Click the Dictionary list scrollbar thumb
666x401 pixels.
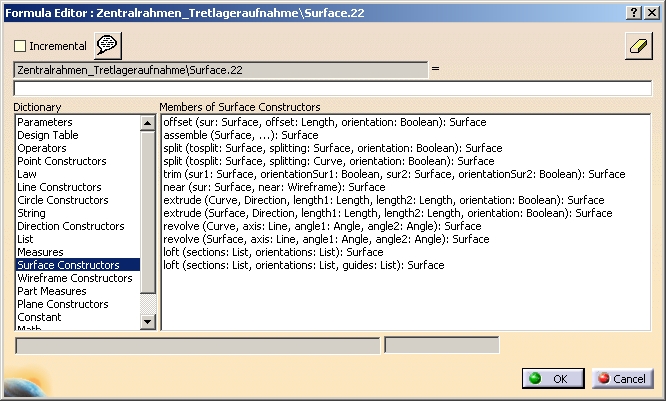coord(147,212)
